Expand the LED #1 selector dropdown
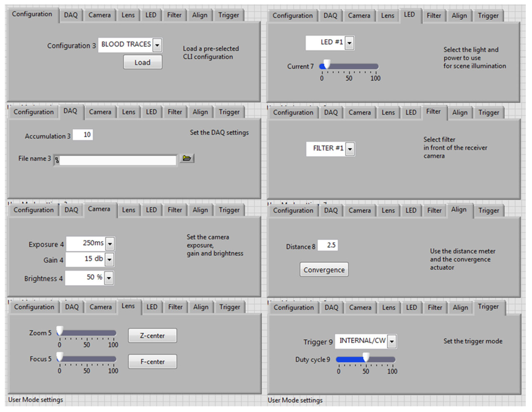Screen dimensions: 532x412 pyautogui.click(x=349, y=43)
